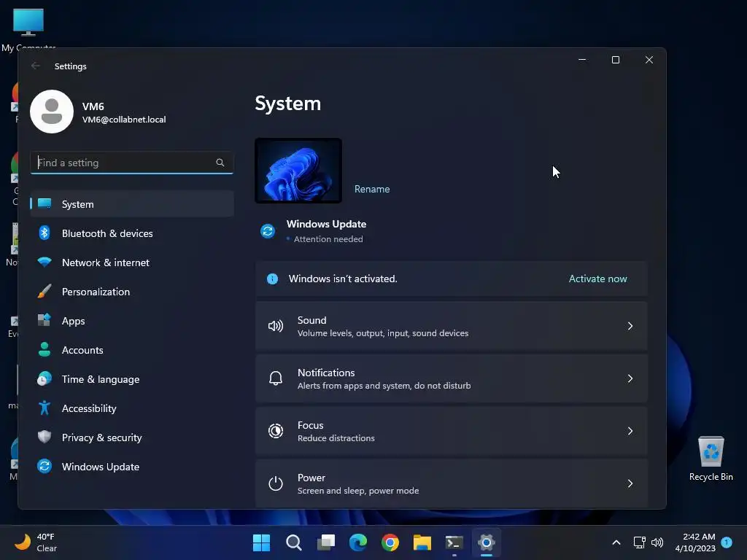Click the Settings gear taskbar icon
This screenshot has height=560, width=747.
[487, 542]
